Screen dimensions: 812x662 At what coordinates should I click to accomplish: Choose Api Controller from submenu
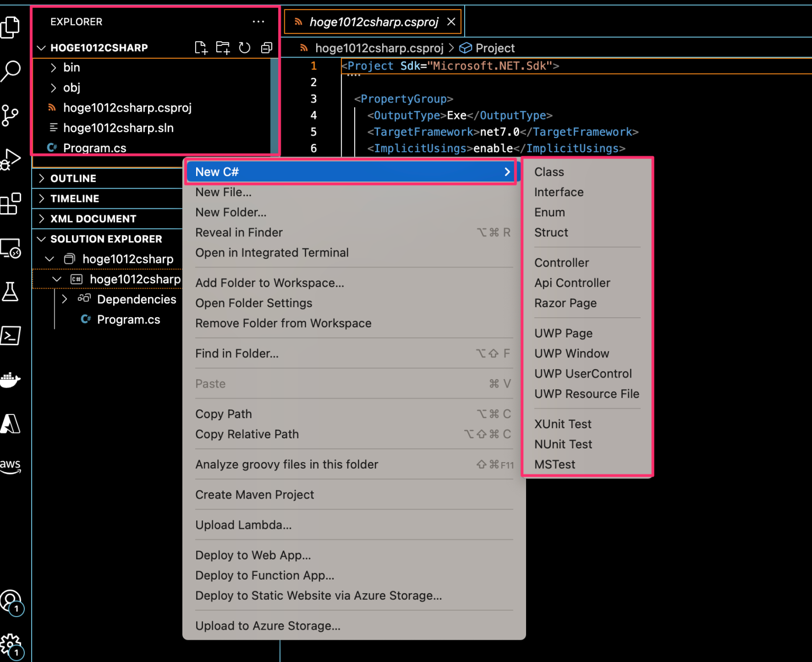[x=587, y=283]
